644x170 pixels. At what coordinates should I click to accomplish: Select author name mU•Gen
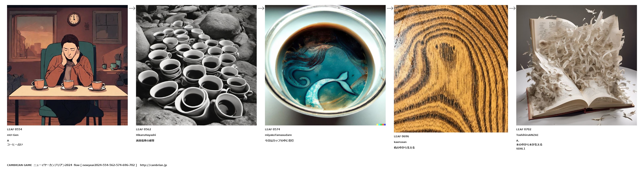point(13,135)
